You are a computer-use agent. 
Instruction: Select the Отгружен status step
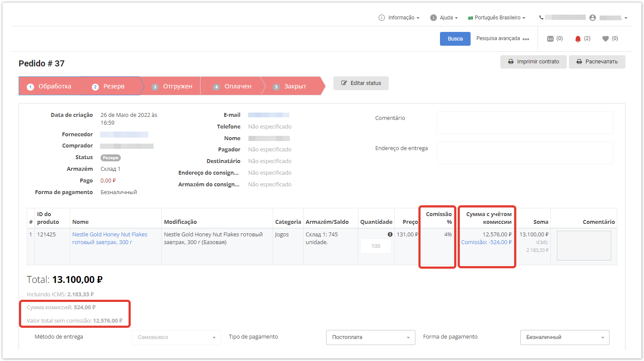tap(173, 86)
